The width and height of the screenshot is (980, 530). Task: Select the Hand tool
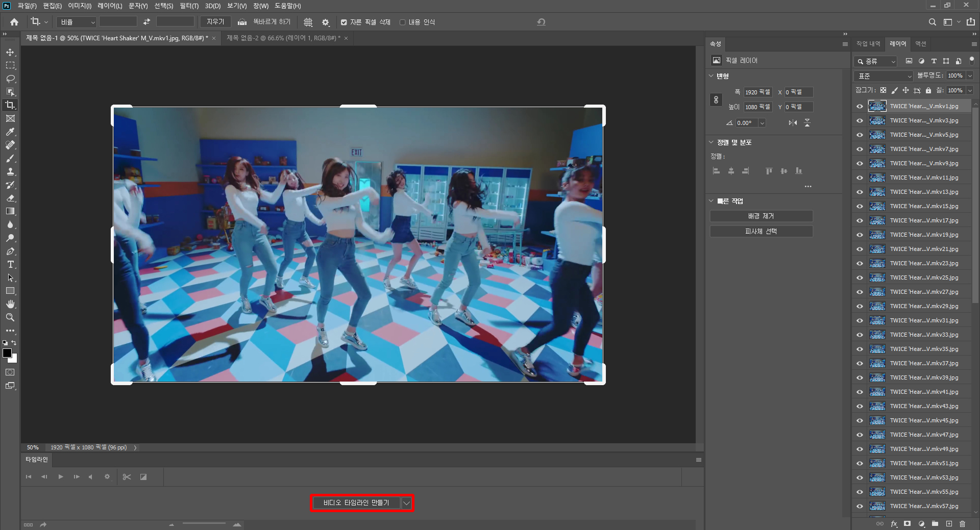click(x=10, y=304)
